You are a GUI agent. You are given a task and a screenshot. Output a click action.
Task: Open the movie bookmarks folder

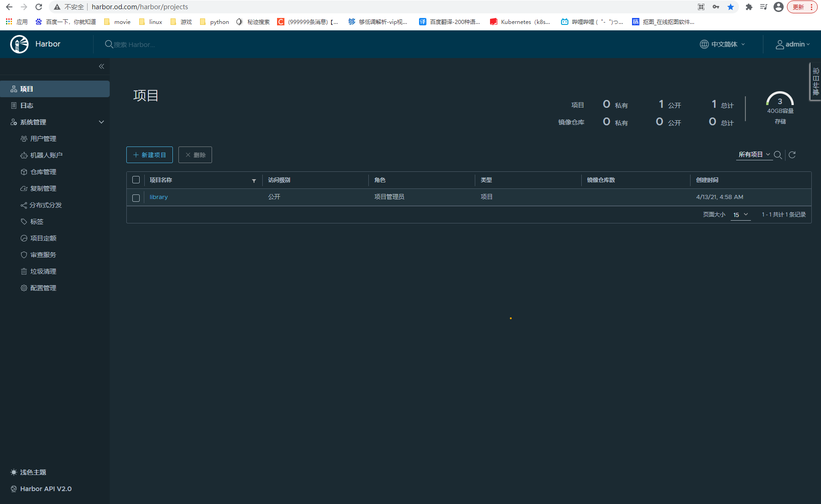tap(118, 22)
